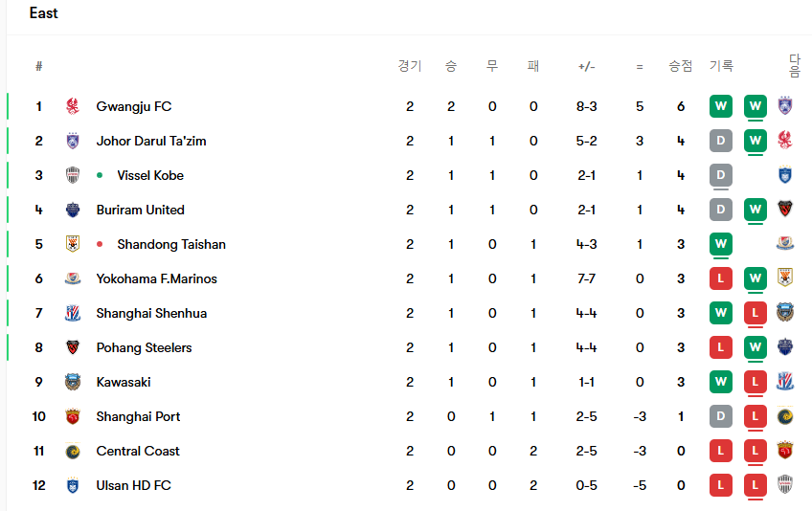
Task: Click Johor Darul Ta'zim crest beside team name
Action: 73,141
